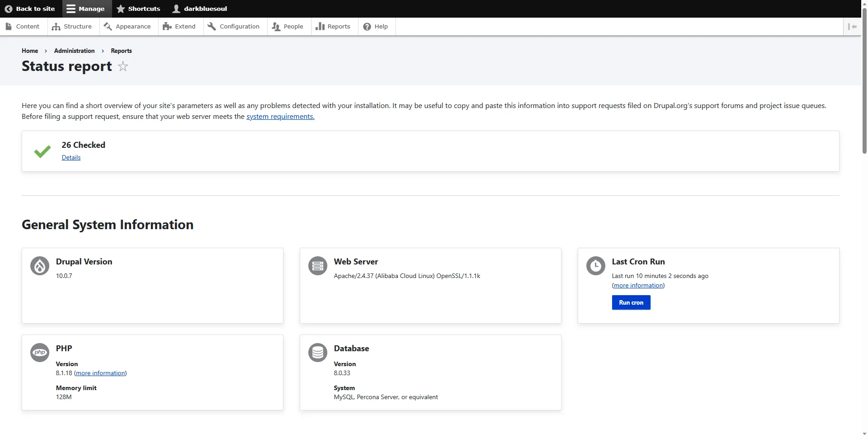Viewport: 868px width, 438px height.
Task: Click the green checkmark status icon
Action: (42, 151)
